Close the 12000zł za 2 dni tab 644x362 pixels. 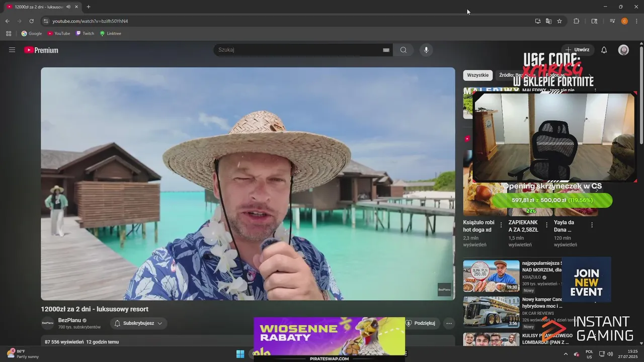(76, 7)
